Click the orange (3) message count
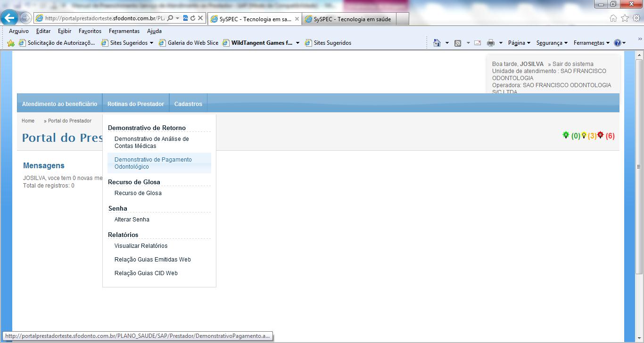The height and width of the screenshot is (343, 644). click(x=592, y=136)
